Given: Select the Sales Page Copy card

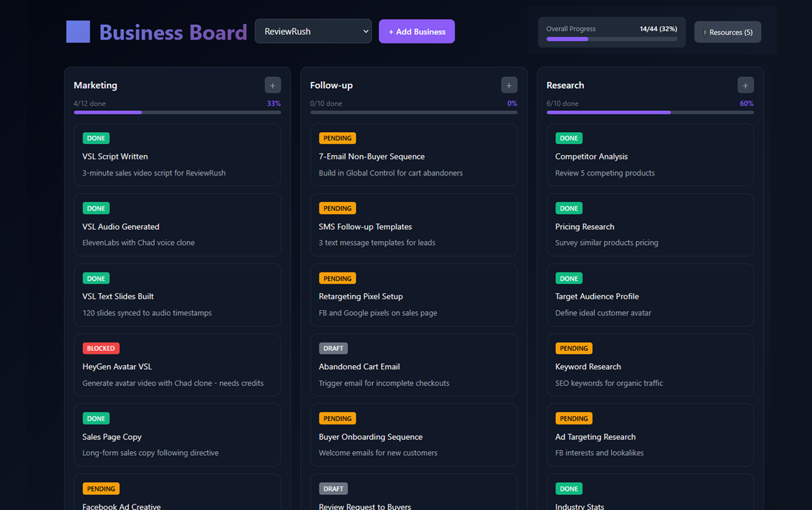Looking at the screenshot, I should point(177,437).
